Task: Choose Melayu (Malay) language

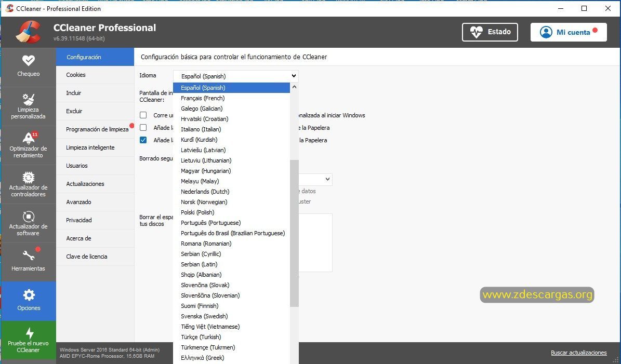Action: 232,181
